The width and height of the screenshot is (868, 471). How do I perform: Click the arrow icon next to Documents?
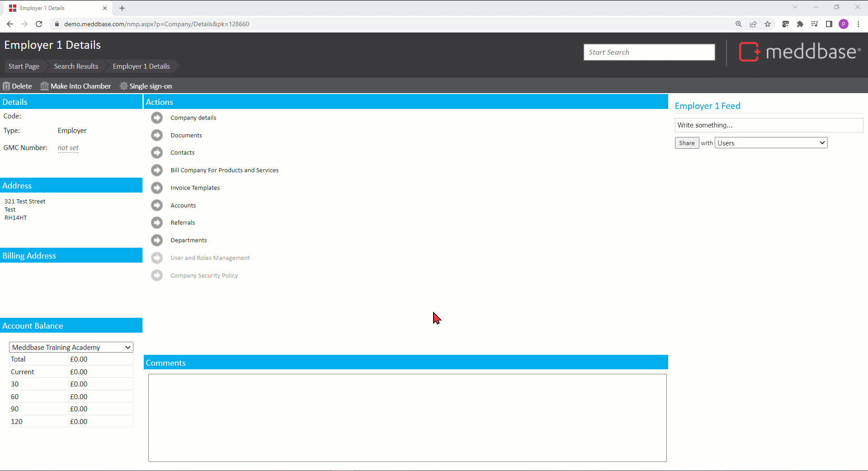157,135
